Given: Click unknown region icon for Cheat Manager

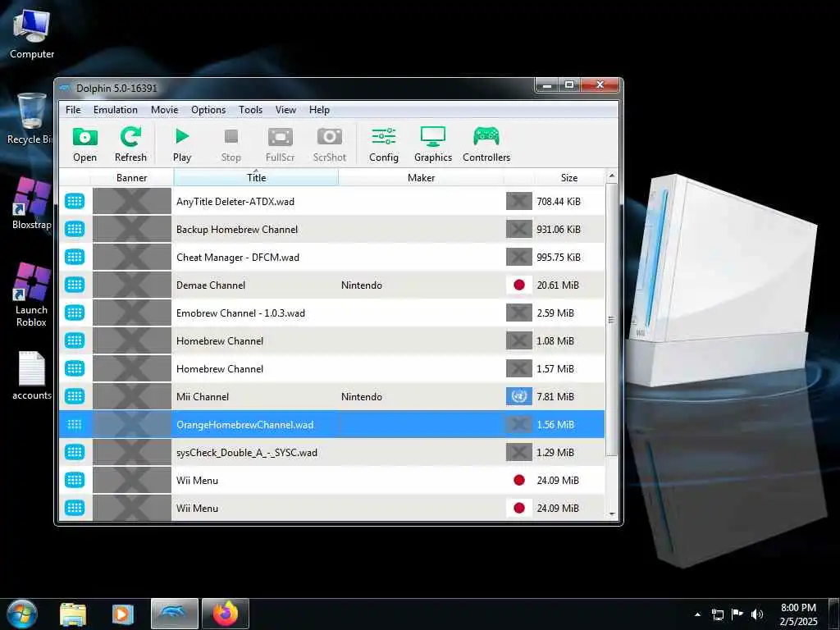Looking at the screenshot, I should [518, 257].
